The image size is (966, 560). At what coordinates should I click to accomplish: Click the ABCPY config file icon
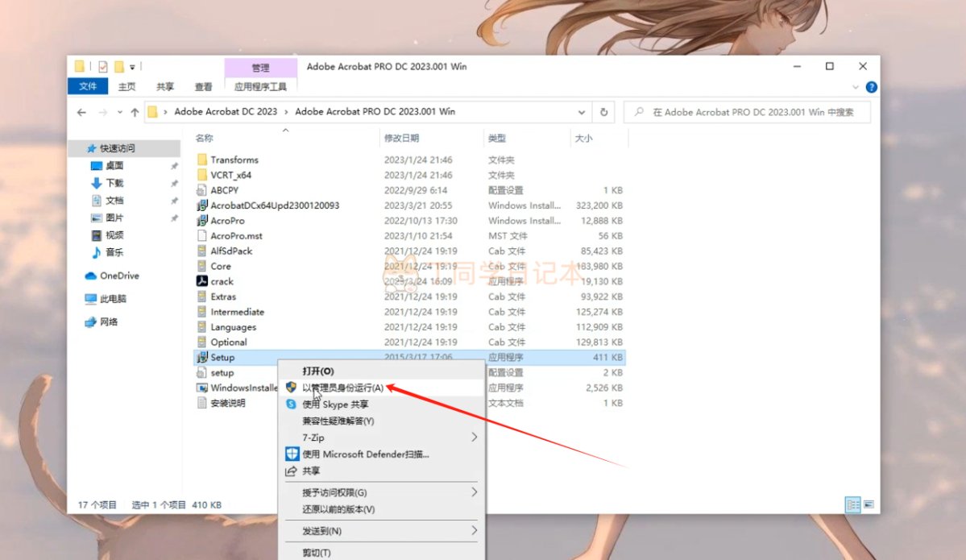point(202,190)
